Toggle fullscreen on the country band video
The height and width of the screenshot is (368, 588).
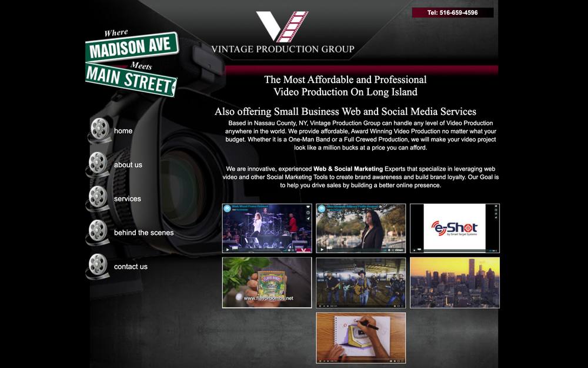tap(402, 306)
